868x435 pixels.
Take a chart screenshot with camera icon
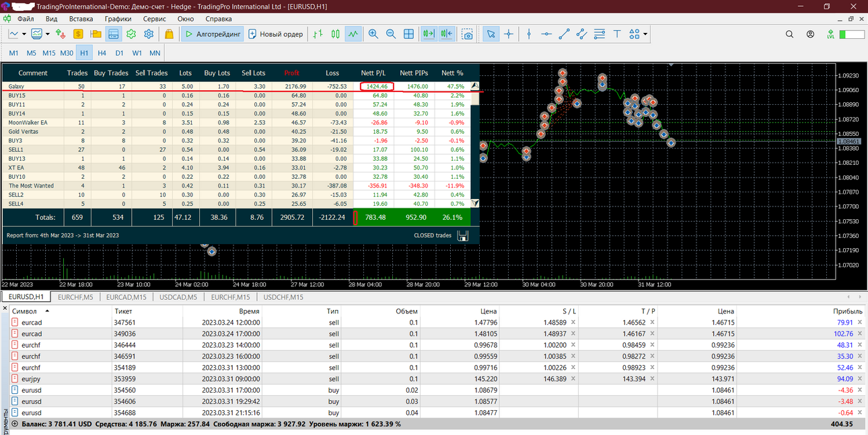click(x=468, y=34)
